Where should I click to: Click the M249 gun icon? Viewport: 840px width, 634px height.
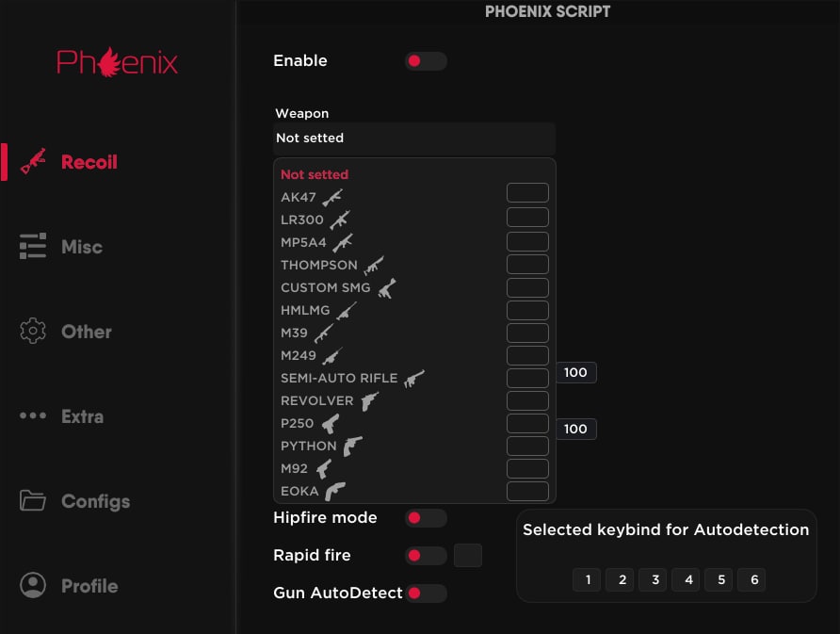pyautogui.click(x=332, y=356)
